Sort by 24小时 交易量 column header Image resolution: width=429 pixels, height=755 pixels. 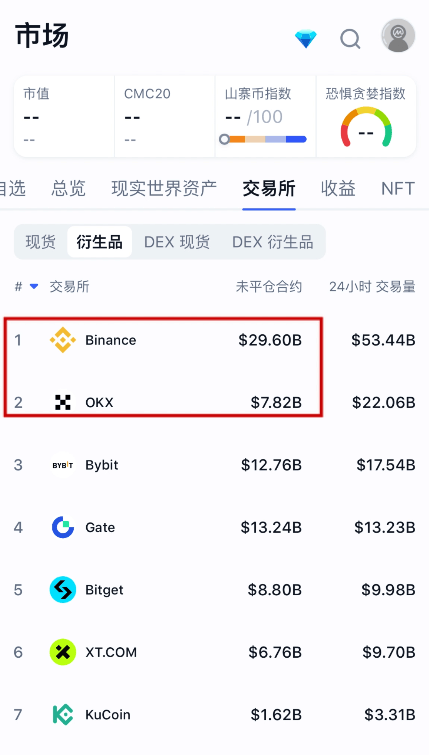tap(372, 287)
